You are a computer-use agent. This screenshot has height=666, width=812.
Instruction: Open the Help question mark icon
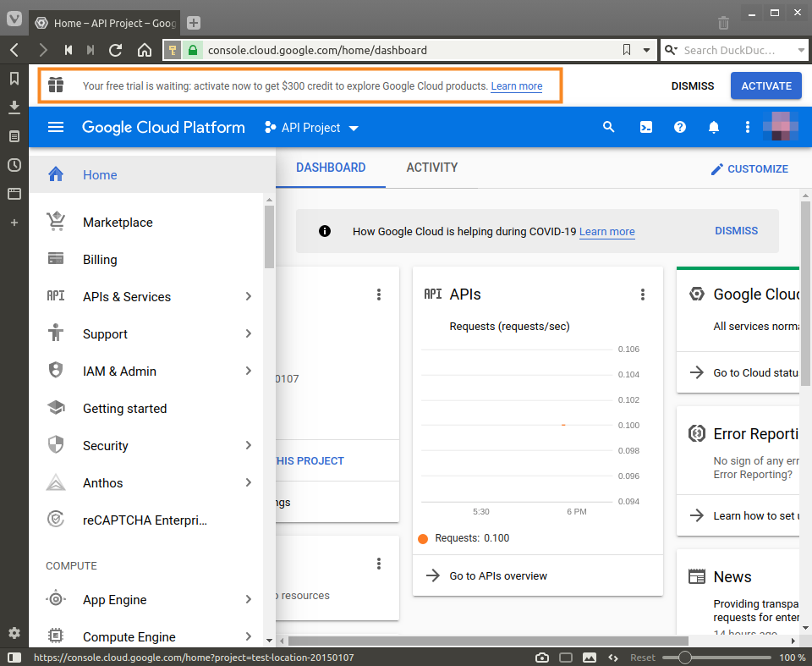point(679,127)
